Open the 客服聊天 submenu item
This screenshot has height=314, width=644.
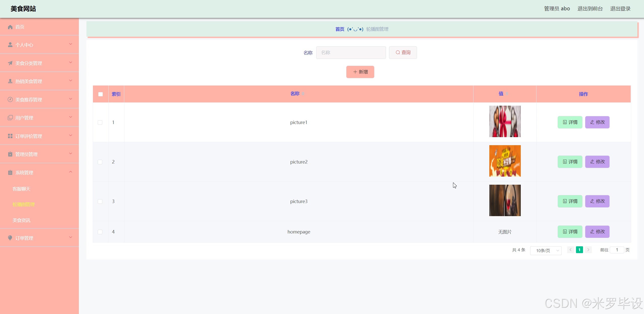point(21,189)
